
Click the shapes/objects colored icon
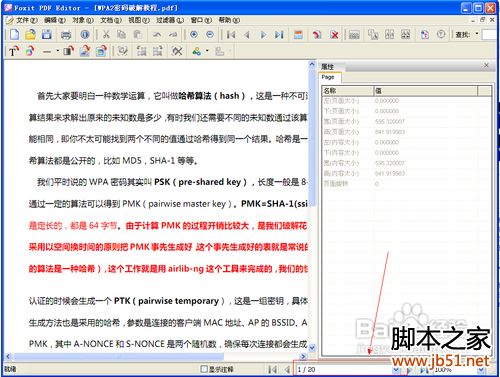[x=197, y=51]
